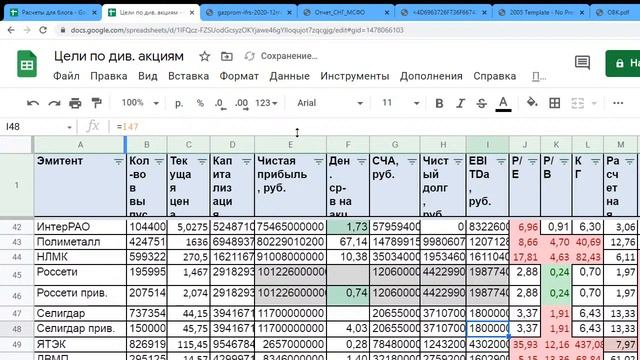Click the document title Цели по див. акциям
640x360 pixels.
tap(119, 56)
